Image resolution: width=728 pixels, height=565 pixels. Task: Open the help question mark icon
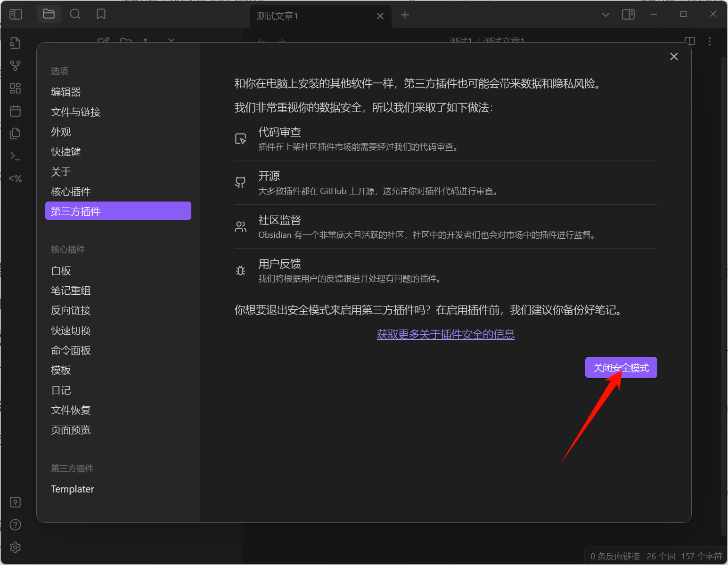(15, 525)
